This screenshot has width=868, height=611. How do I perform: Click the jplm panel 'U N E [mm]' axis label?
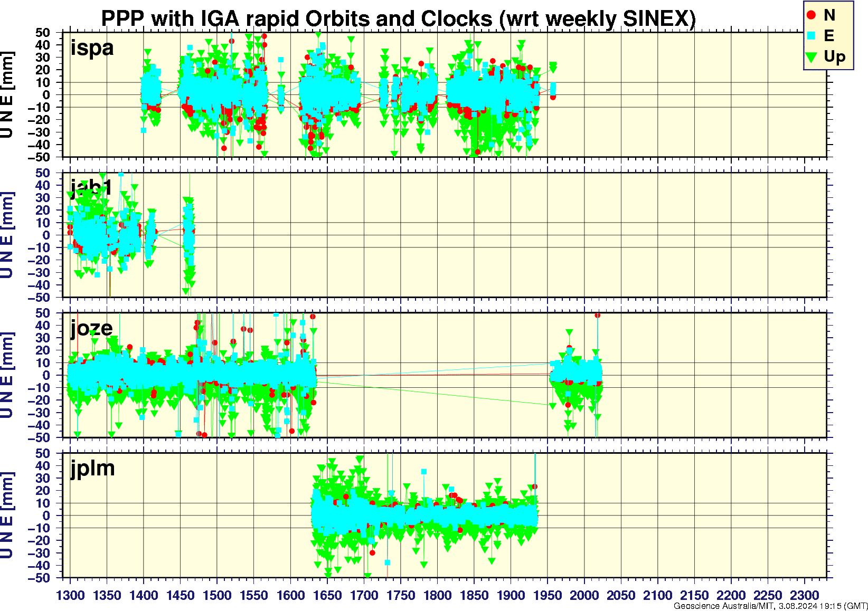pos(7,515)
